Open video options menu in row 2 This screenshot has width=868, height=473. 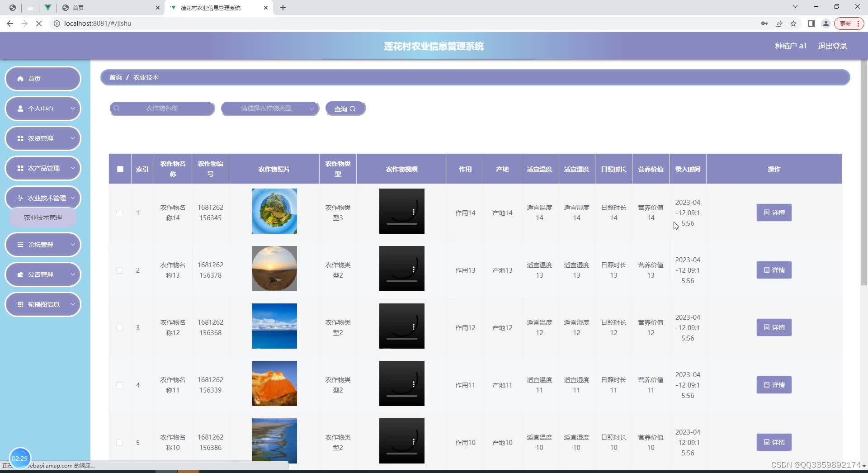(413, 270)
